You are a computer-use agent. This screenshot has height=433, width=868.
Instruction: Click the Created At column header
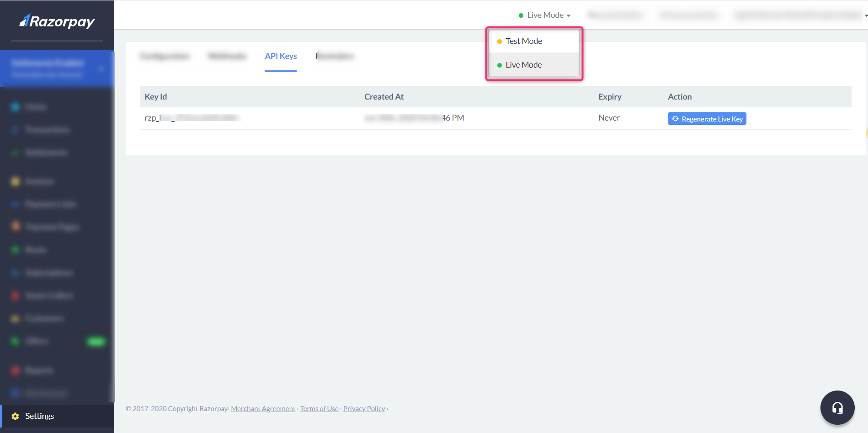coord(384,97)
